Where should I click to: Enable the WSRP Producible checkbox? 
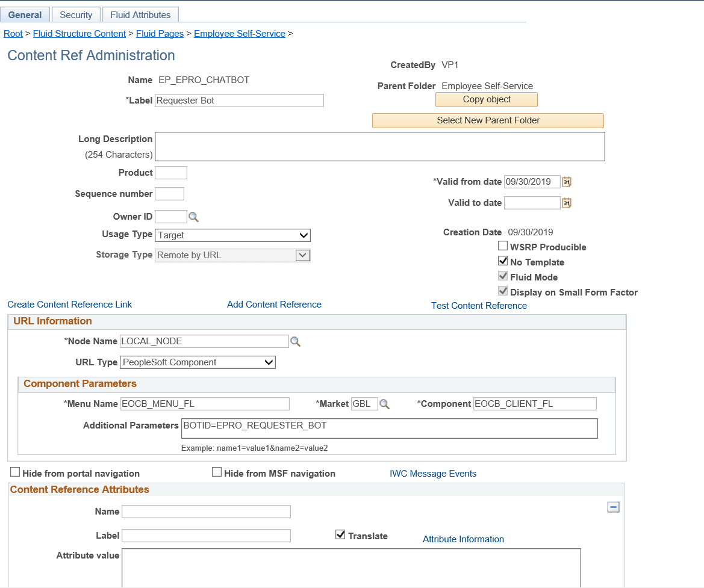pos(503,246)
